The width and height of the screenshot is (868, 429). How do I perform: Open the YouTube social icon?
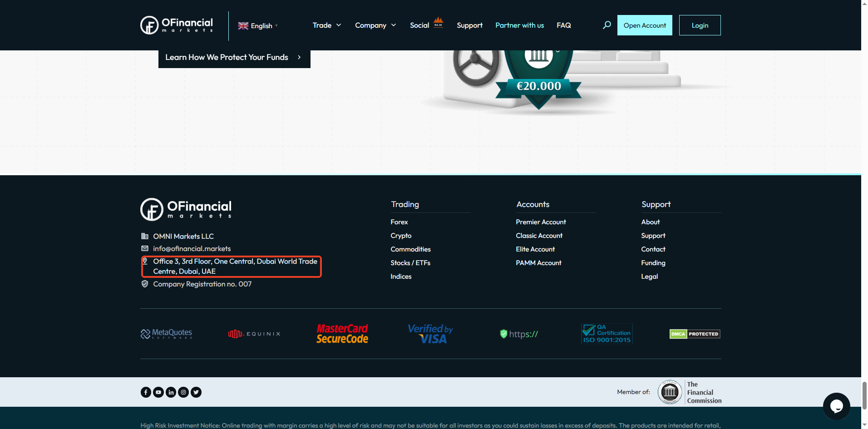[158, 392]
